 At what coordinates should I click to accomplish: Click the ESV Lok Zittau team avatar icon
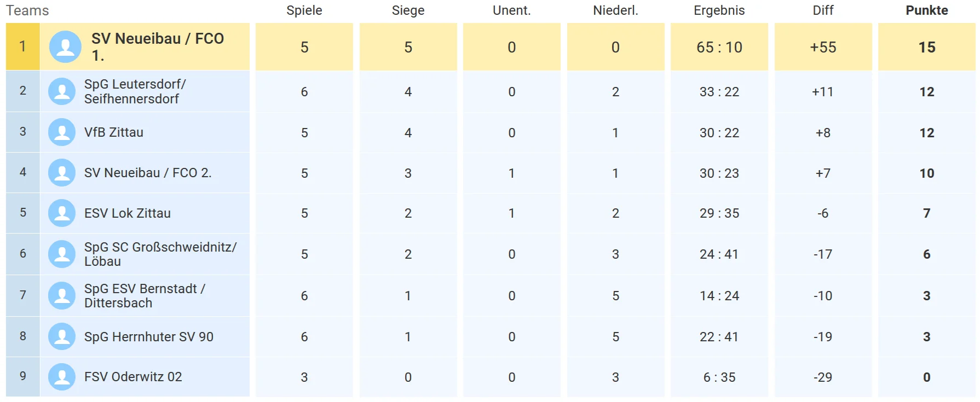point(62,213)
